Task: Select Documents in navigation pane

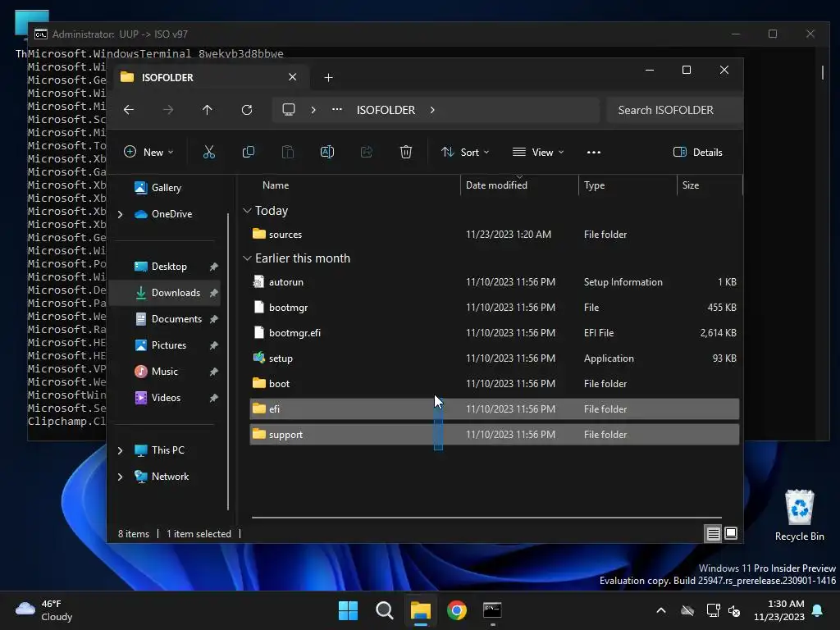Action: click(x=176, y=319)
